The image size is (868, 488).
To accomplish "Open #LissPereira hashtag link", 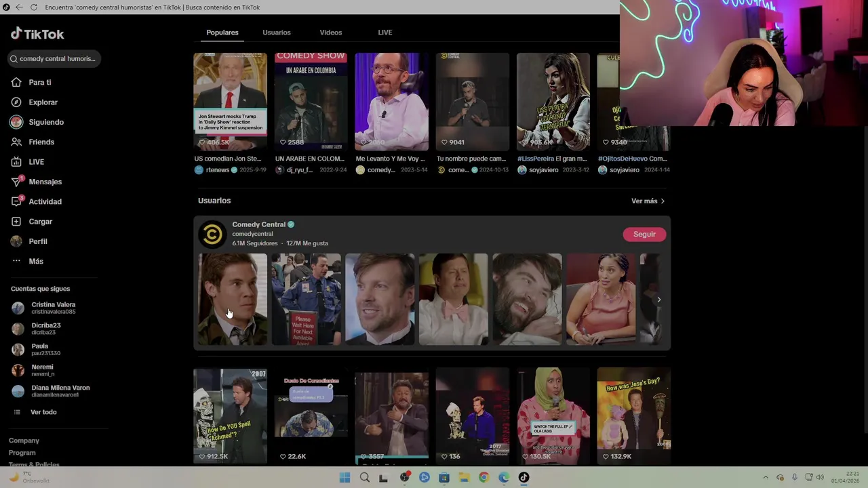I will pyautogui.click(x=536, y=159).
